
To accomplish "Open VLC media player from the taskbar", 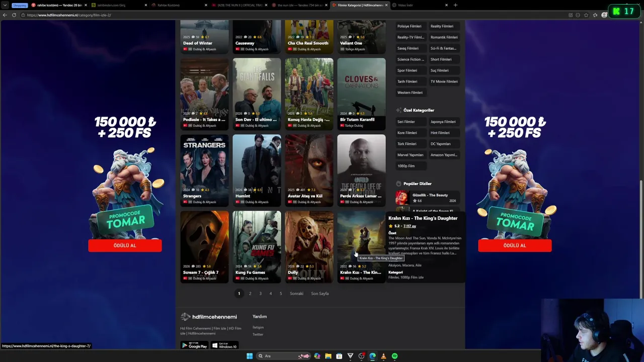I will [383, 356].
